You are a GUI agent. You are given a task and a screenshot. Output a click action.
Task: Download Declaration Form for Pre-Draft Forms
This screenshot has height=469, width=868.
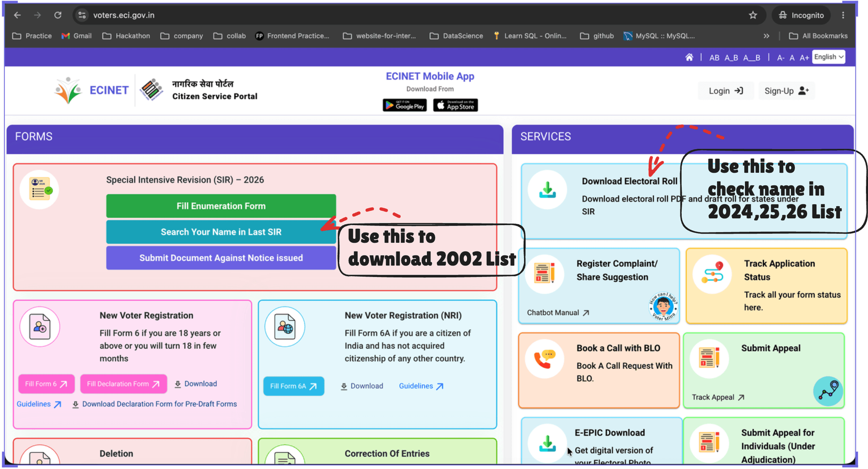155,404
